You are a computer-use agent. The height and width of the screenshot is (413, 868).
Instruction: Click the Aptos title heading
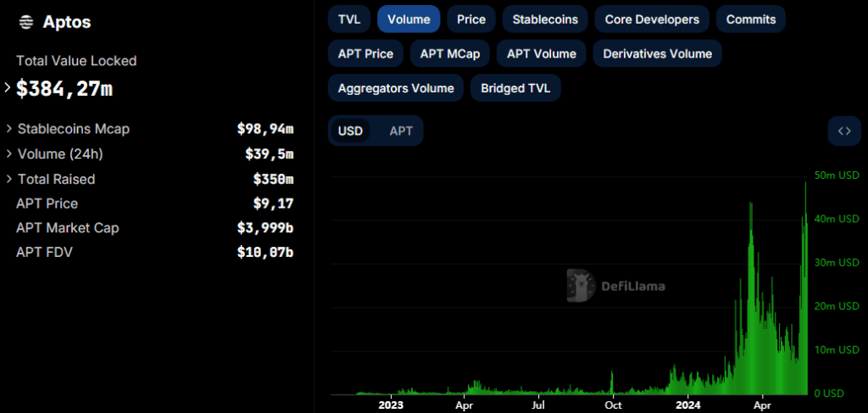click(x=67, y=22)
